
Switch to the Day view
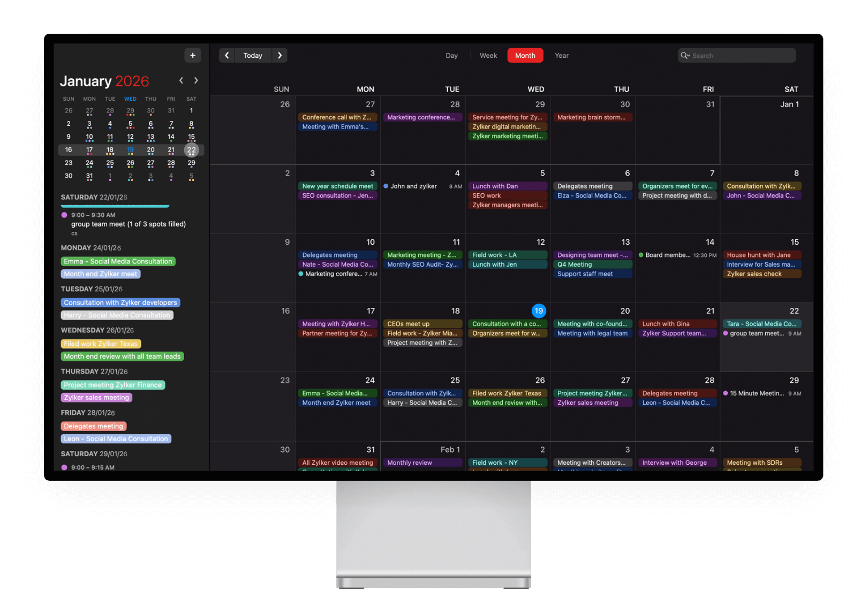click(452, 55)
